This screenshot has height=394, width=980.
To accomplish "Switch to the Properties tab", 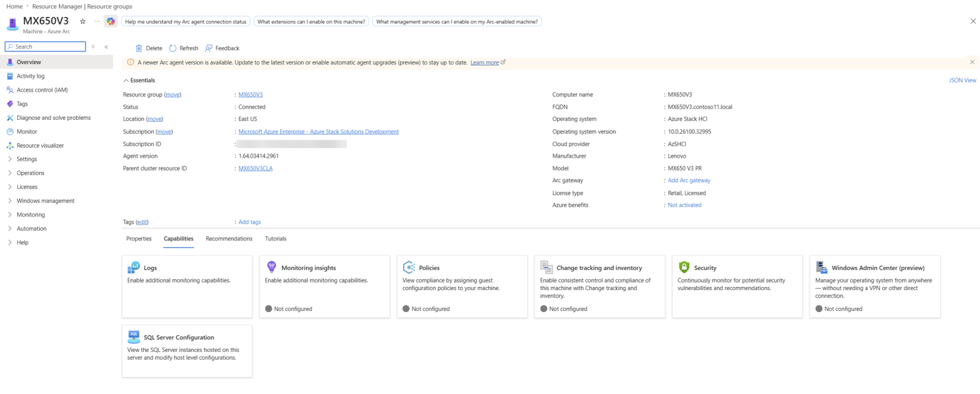I will (x=139, y=239).
